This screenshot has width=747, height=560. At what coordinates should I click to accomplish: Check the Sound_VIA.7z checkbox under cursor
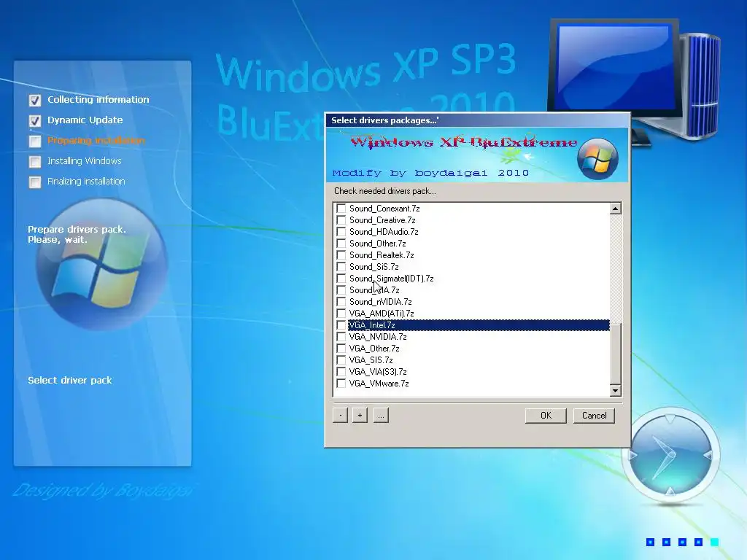click(341, 290)
